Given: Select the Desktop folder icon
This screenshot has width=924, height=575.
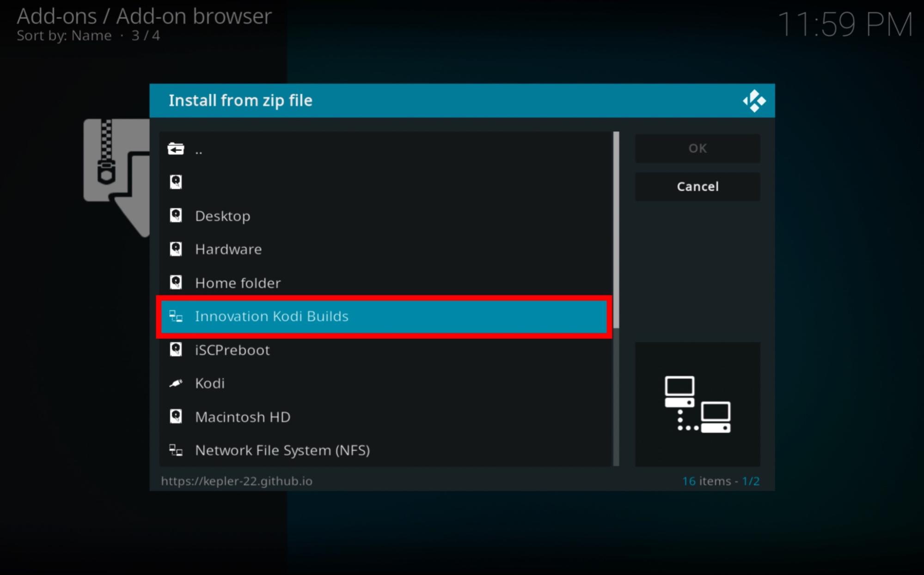Looking at the screenshot, I should pyautogui.click(x=175, y=215).
